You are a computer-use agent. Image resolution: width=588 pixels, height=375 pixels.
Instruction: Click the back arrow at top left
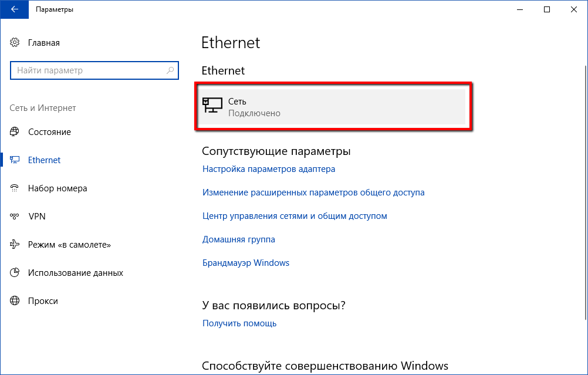(14, 9)
